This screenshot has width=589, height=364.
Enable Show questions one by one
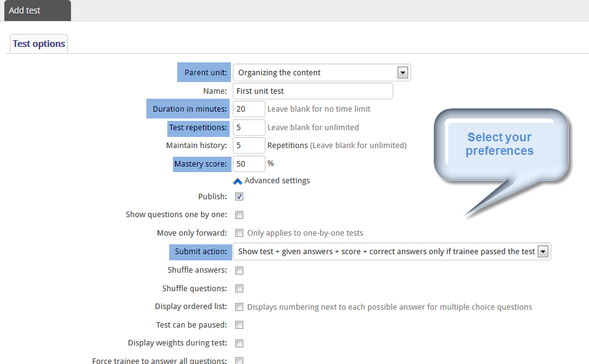[x=240, y=215]
